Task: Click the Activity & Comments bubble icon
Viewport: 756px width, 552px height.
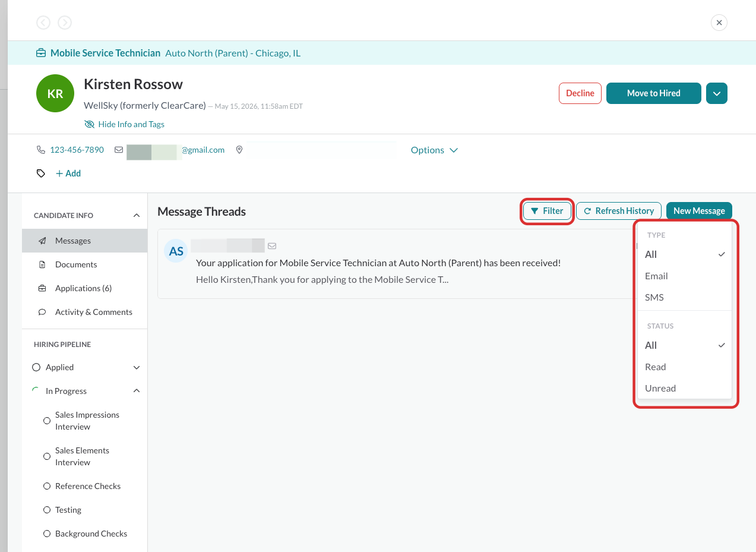Action: (x=42, y=312)
